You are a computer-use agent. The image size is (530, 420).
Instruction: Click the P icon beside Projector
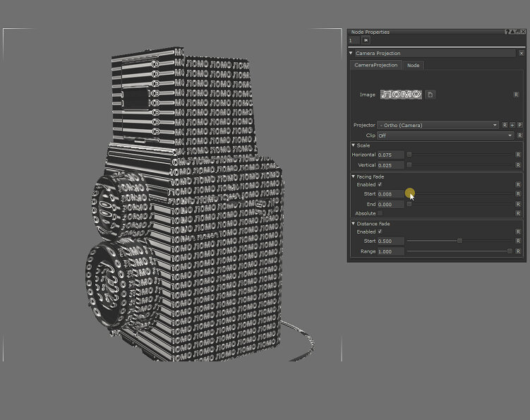tap(520, 125)
